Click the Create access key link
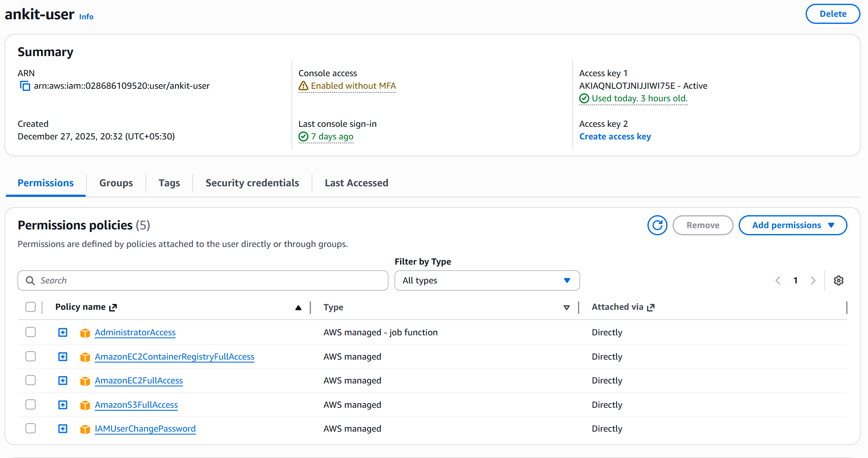Screen dimensions: 868x458 coord(615,136)
